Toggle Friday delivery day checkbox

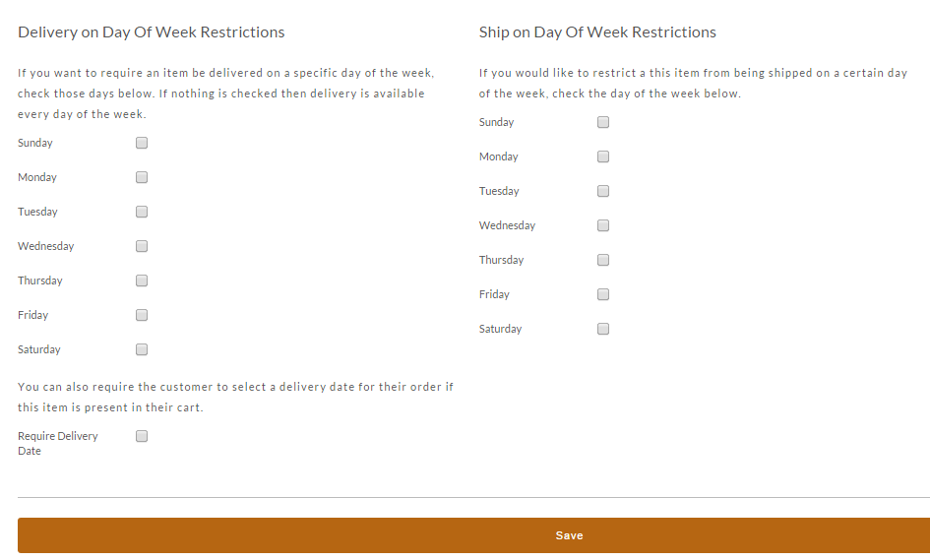(141, 315)
